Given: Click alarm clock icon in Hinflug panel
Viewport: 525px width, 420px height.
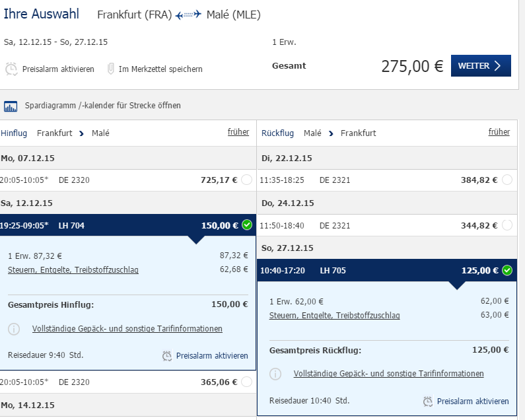Looking at the screenshot, I should [166, 356].
